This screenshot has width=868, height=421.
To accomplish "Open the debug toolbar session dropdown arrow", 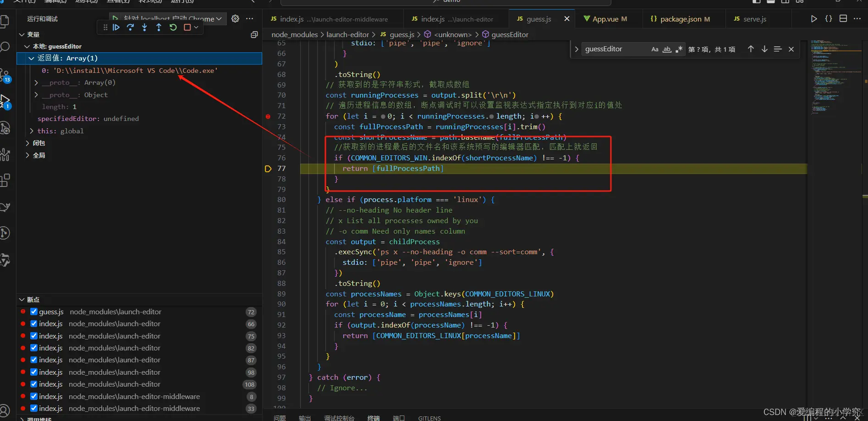I will (196, 27).
